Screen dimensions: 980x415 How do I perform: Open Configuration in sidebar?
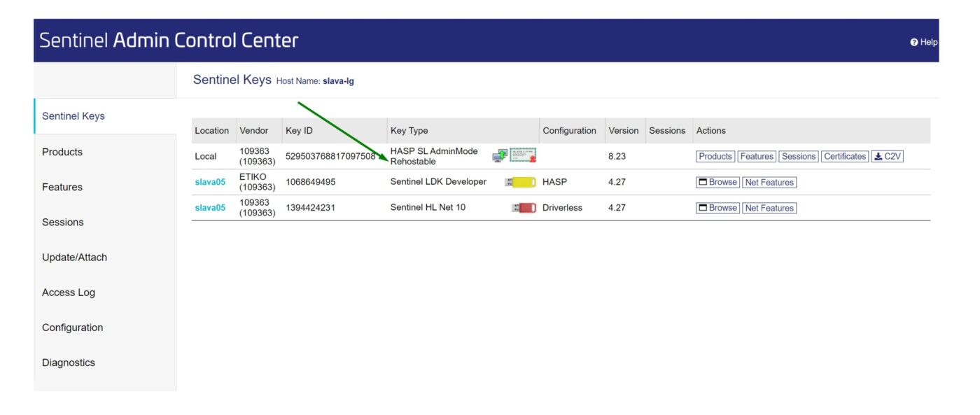pos(72,328)
